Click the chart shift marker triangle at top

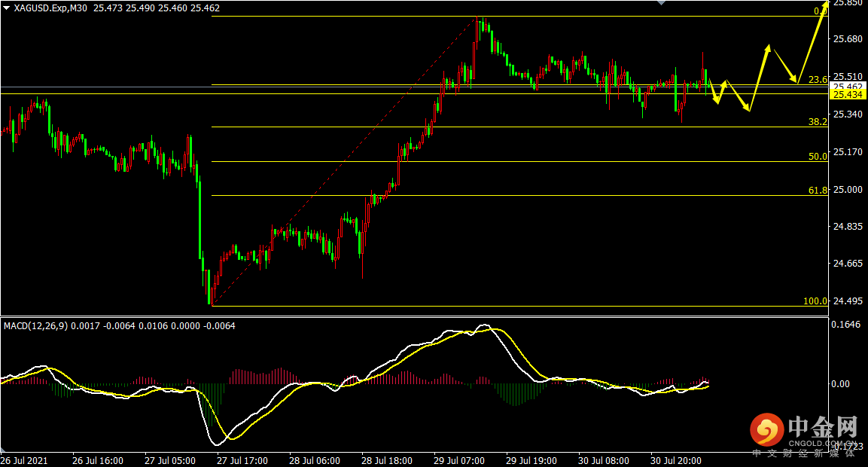pos(661,3)
